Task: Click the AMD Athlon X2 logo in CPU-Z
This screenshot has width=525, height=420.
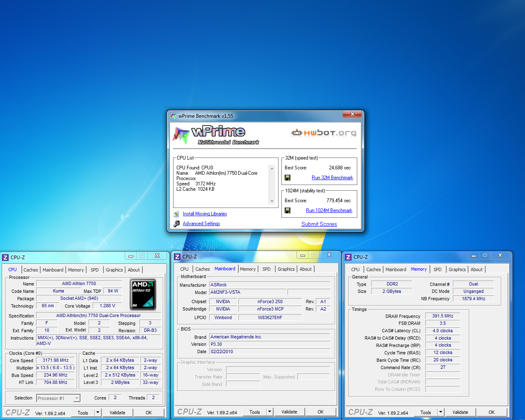Action: click(143, 294)
